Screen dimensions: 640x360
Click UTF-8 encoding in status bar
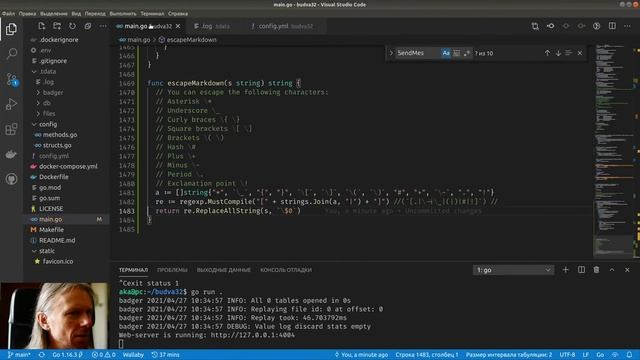pos(567,355)
